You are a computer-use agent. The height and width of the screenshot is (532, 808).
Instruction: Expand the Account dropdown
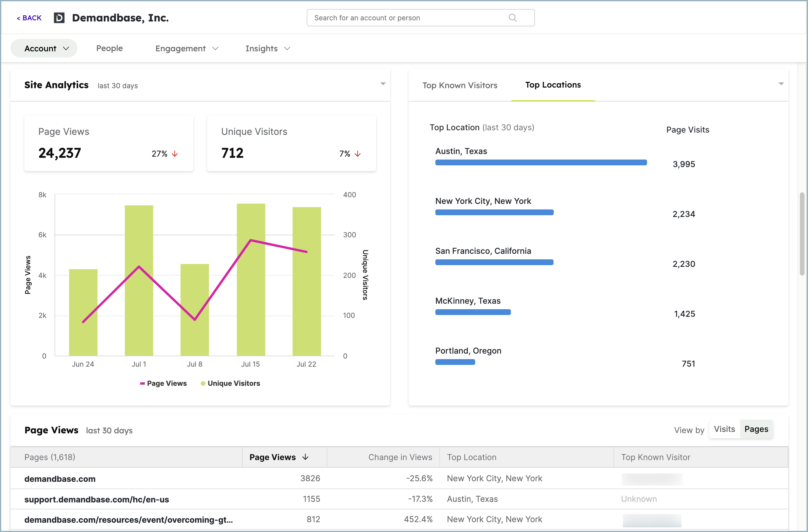[x=44, y=48]
